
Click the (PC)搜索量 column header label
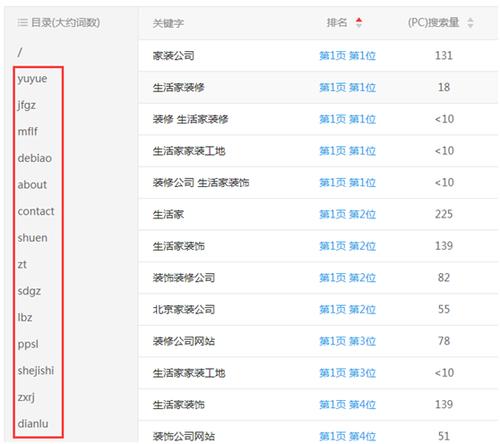click(x=433, y=23)
